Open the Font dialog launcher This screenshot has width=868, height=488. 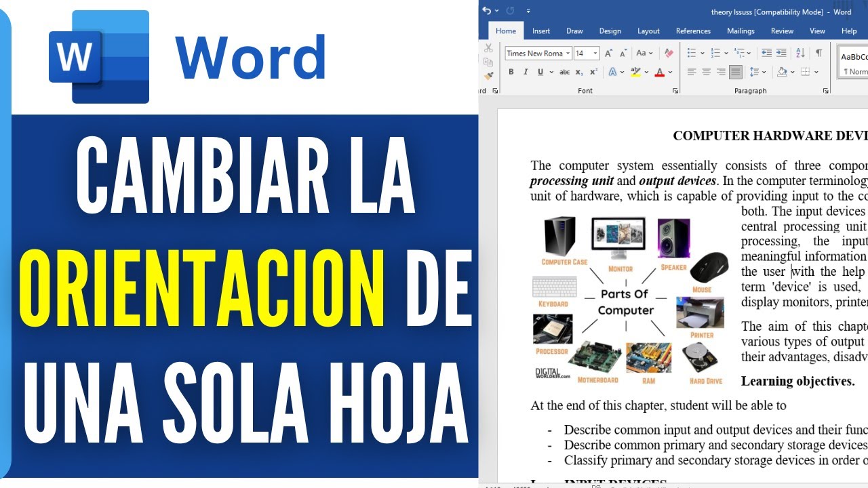pos(675,91)
